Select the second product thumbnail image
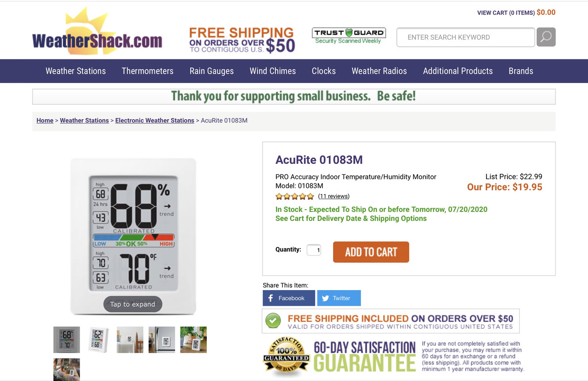This screenshot has height=381, width=588. [99, 340]
